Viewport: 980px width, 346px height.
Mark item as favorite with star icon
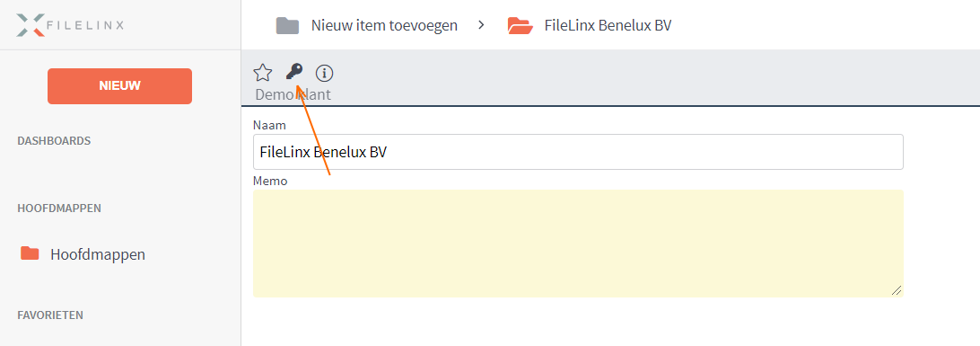[x=262, y=73]
